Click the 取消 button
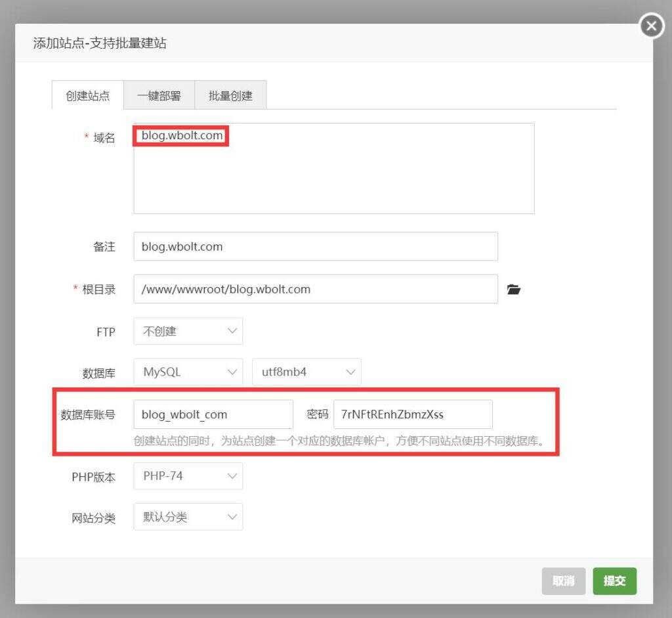Screen dimensions: 672x618 pyautogui.click(x=563, y=581)
